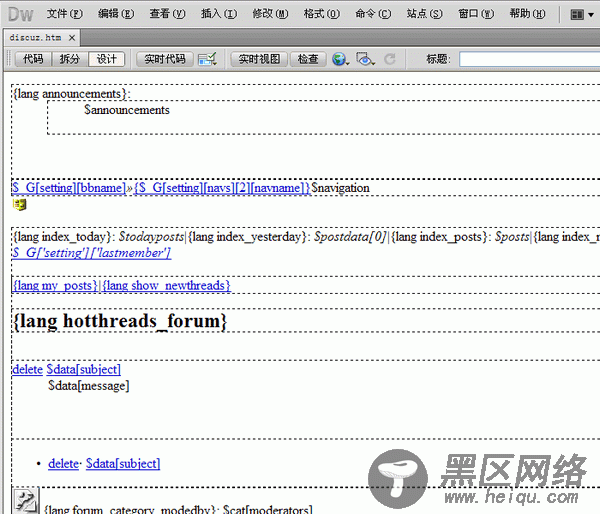Toggle 实时视图 live view
600x514 pixels.
(259, 59)
